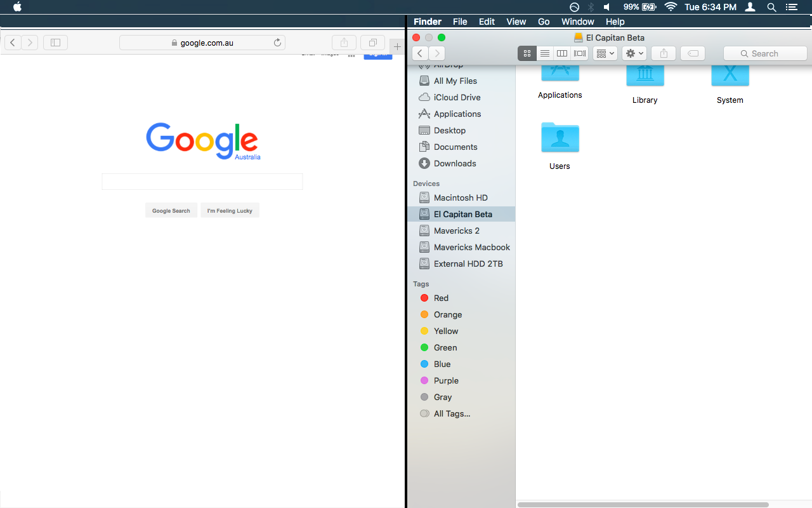The image size is (812, 508).
Task: Select Desktop in Finder sidebar
Action: coord(461,130)
